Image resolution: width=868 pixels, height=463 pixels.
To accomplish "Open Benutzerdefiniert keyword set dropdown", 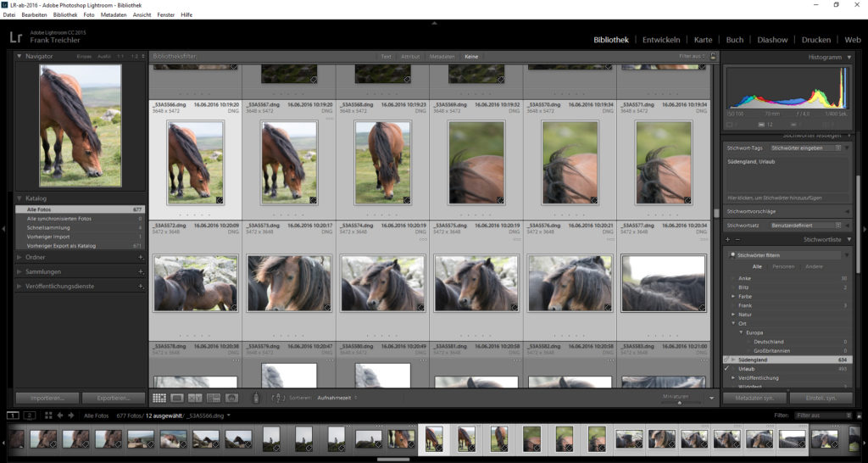I will point(806,226).
